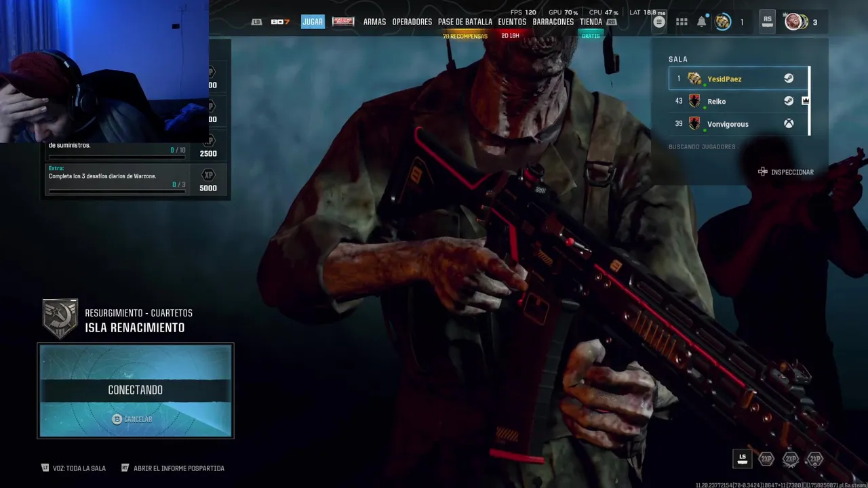Click Vonvigorous's red emblem badge
Image resolution: width=868 pixels, height=488 pixels.
pos(694,124)
